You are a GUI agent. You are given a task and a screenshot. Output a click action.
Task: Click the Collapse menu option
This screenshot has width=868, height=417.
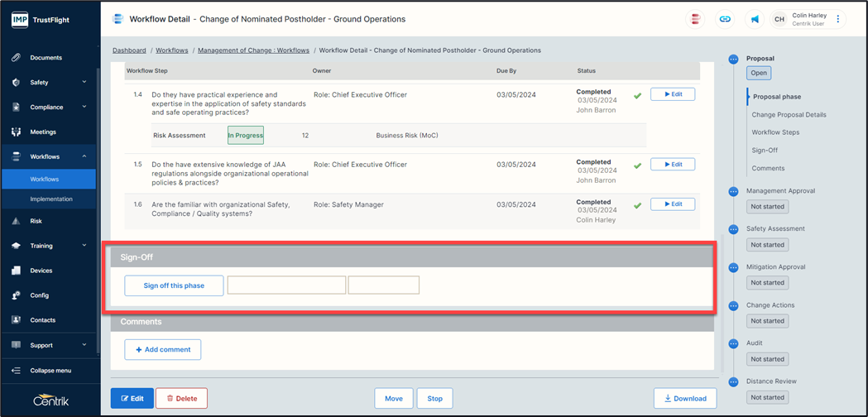50,371
